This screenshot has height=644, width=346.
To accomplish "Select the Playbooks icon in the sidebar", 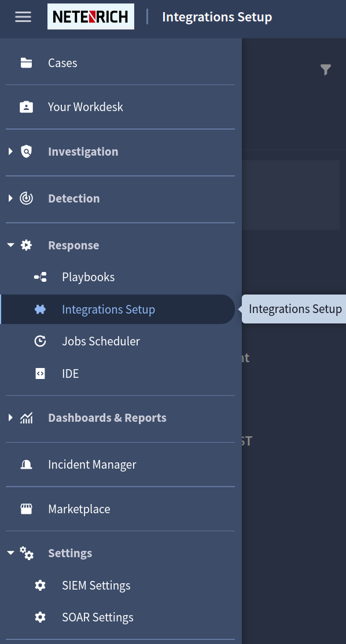I will click(x=40, y=277).
